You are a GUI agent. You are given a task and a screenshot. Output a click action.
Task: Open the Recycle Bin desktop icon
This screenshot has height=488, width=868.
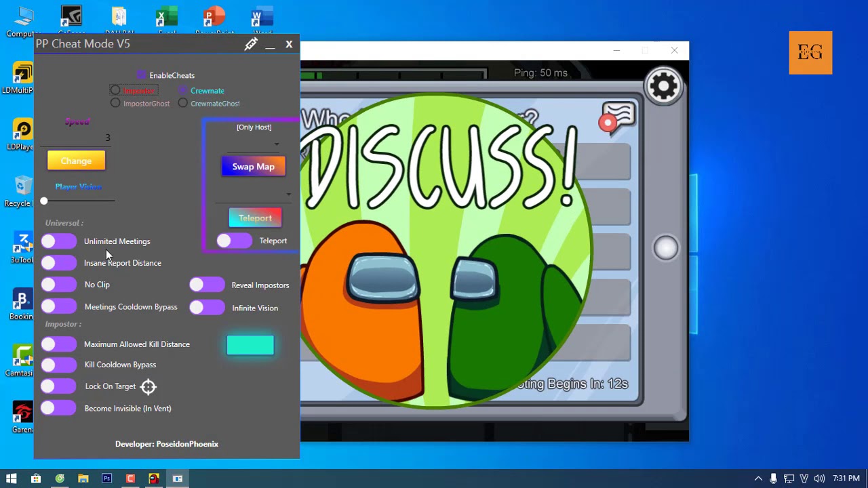[x=22, y=192]
